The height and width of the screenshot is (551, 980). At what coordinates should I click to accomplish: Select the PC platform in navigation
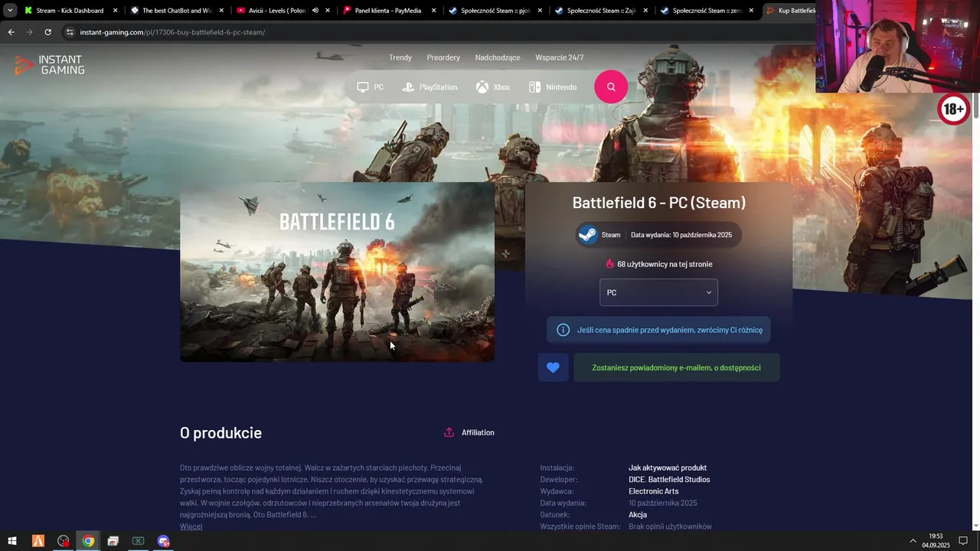click(370, 87)
